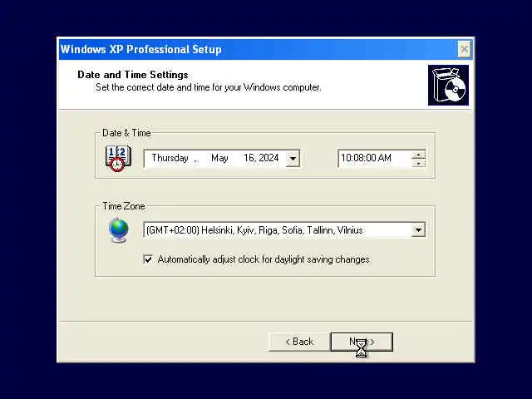Toggle automatic daylight saving adjustment checkbox
Screen dimensions: 532x399
coord(148,259)
